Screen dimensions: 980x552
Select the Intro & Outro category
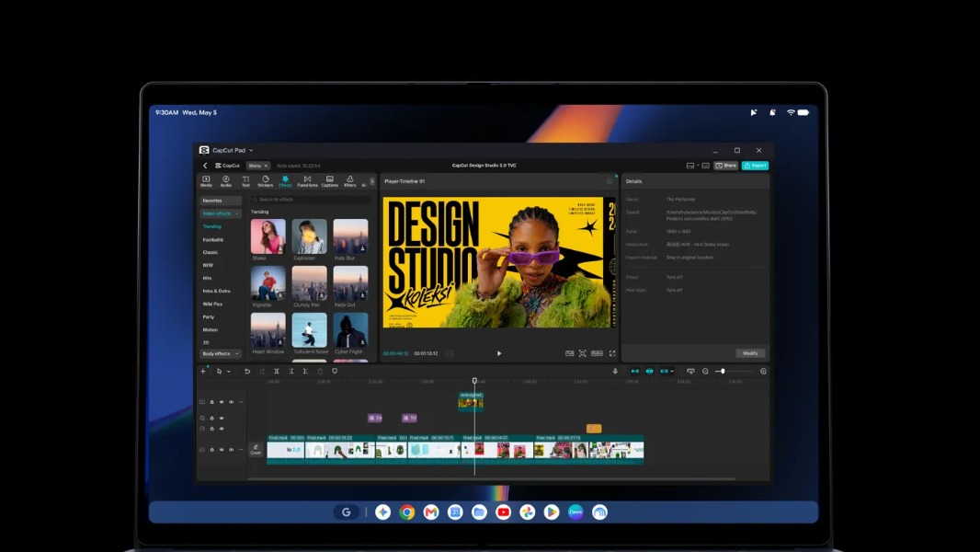pos(216,292)
